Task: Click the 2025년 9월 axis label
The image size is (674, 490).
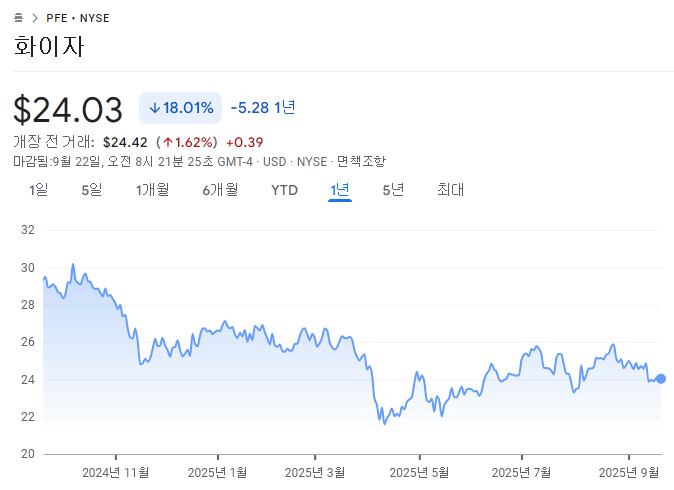Action: (x=628, y=473)
